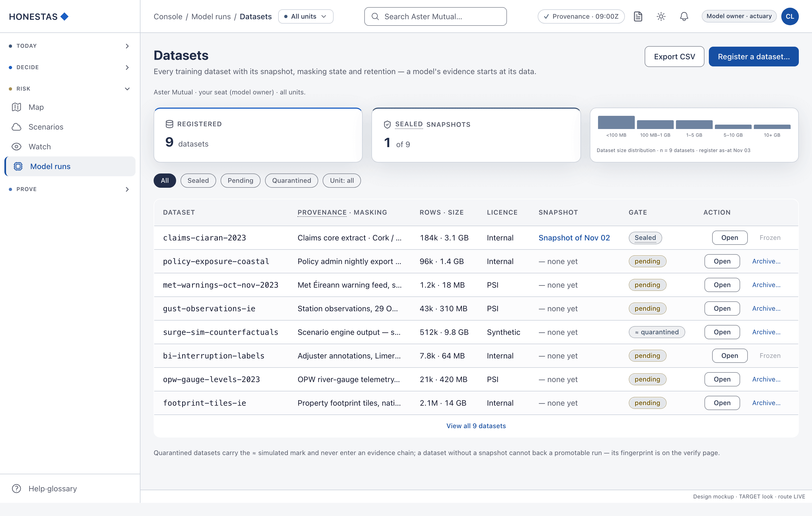Screen dimensions: 812x516
Task: Open the Unit: all filter
Action: [342, 181]
